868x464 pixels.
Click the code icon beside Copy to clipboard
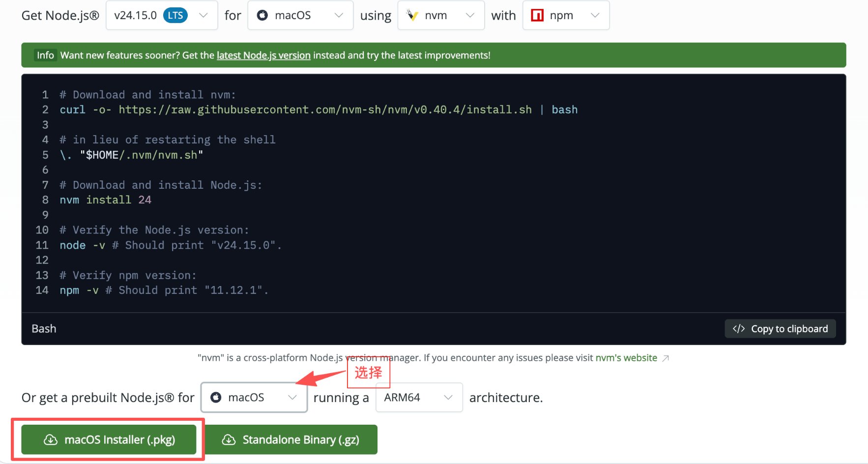pos(739,328)
